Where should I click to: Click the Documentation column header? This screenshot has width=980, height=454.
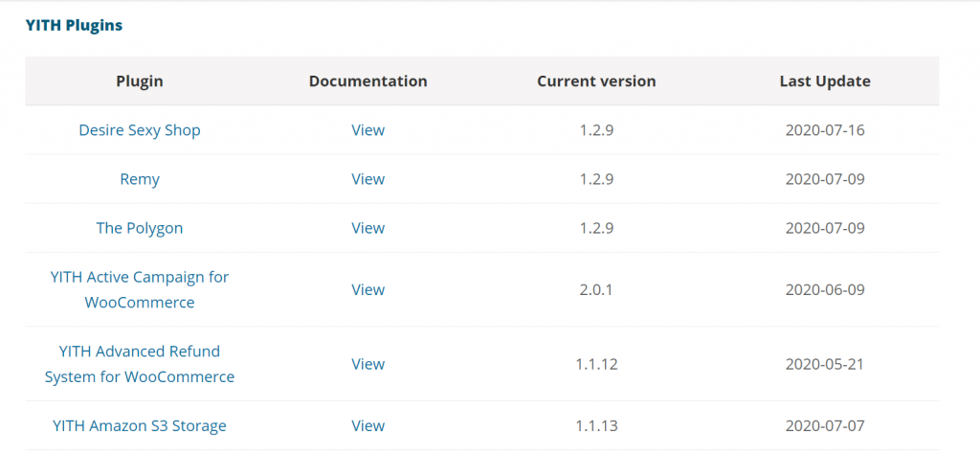pyautogui.click(x=368, y=81)
